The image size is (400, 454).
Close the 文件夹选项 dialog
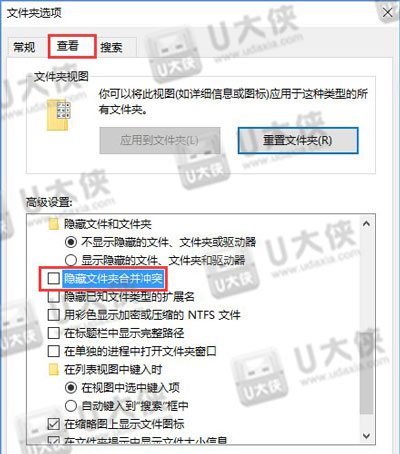tap(387, 13)
